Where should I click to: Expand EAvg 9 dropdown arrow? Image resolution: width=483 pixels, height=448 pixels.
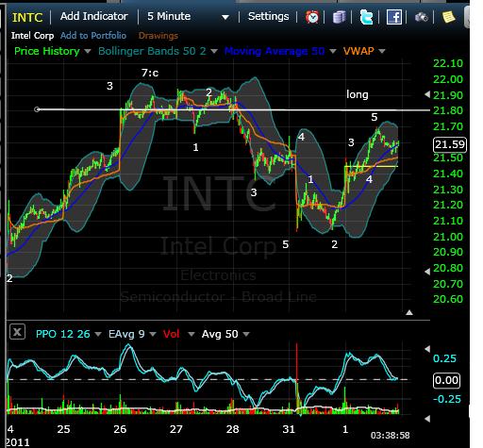click(x=153, y=334)
